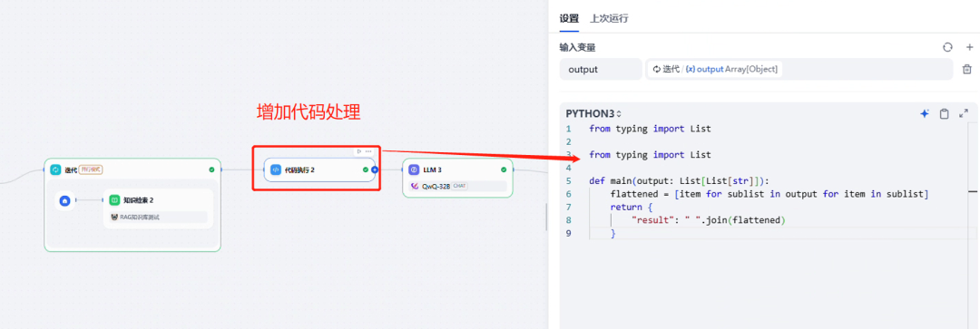Copy code with the clipboard icon
Viewport: 980px width, 329px height.
click(945, 113)
